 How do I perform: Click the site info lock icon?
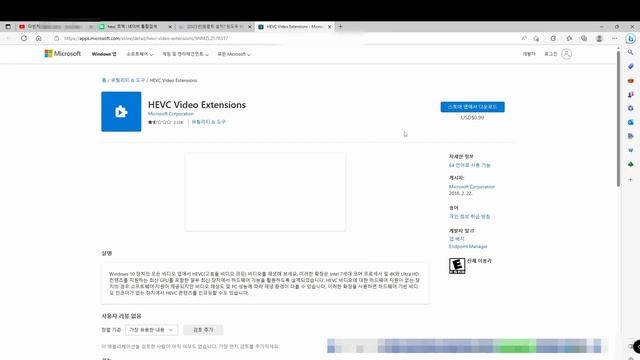click(57, 38)
